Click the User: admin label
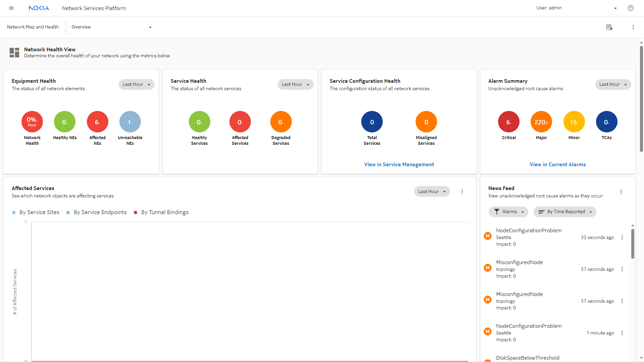 click(549, 8)
